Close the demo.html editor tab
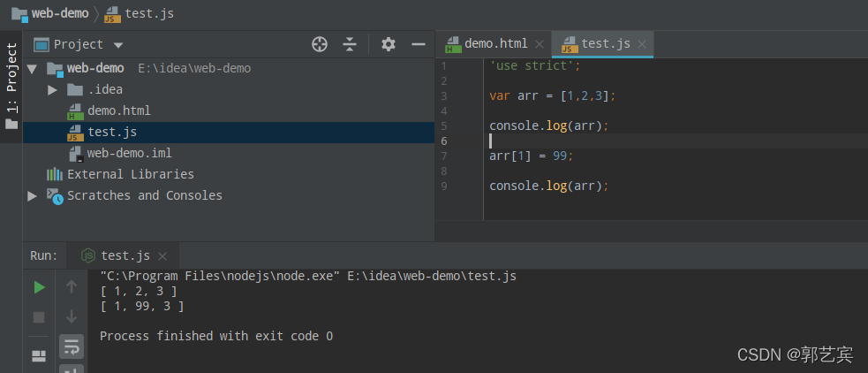Image resolution: width=868 pixels, height=373 pixels. [x=540, y=44]
